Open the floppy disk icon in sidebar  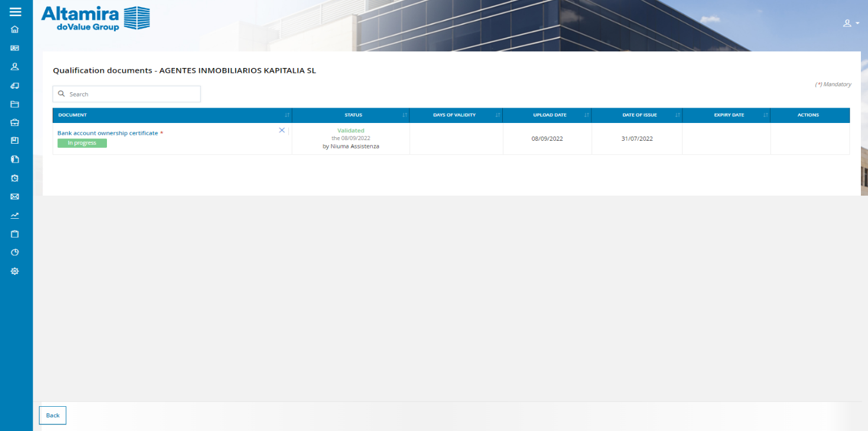point(15,141)
